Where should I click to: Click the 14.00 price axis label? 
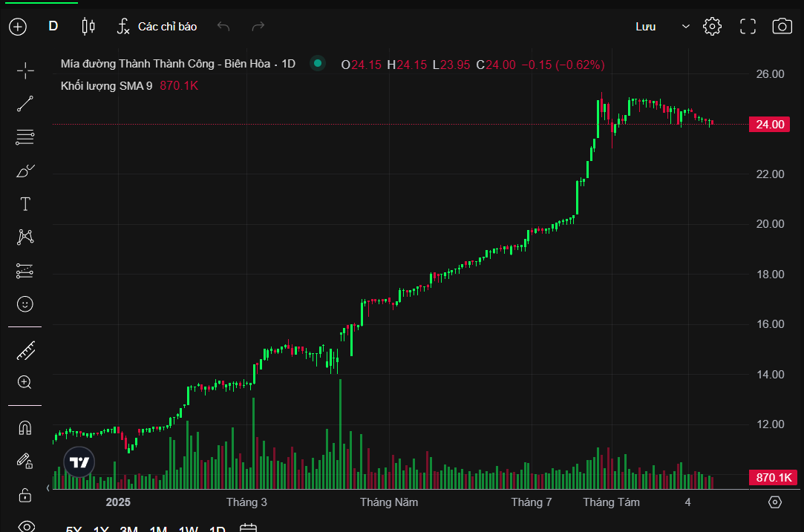click(x=770, y=375)
